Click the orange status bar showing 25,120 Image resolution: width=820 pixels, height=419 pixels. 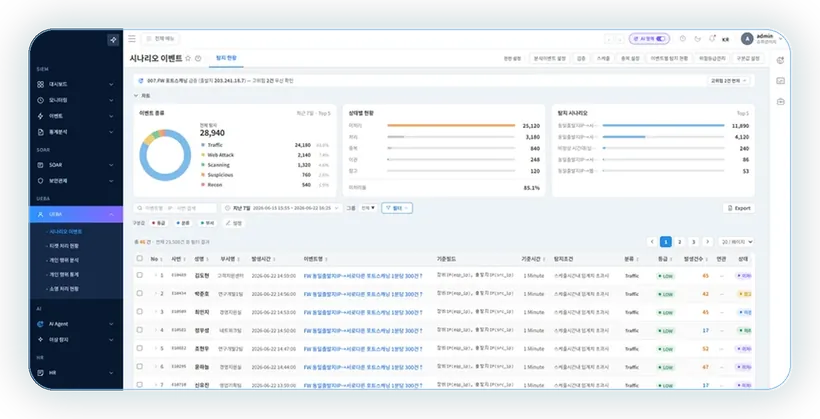click(451, 126)
